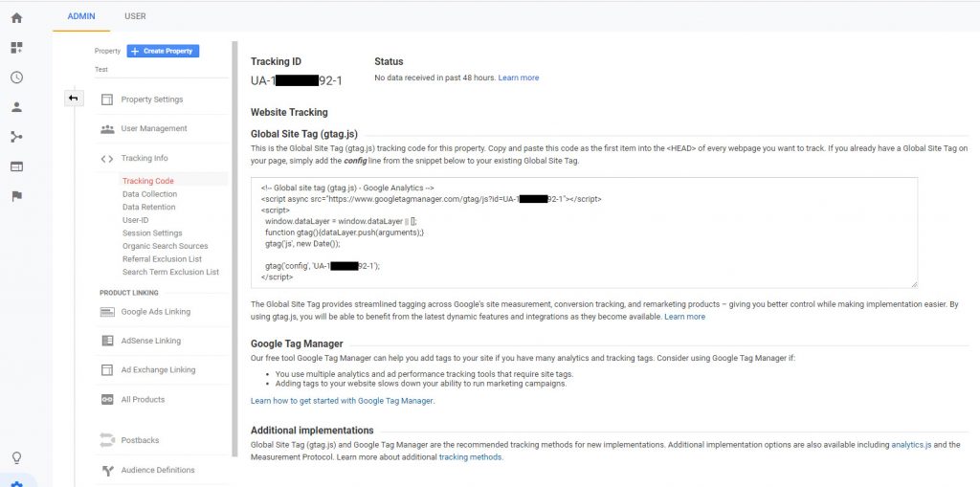
Task: Open the Home icon in left rail
Action: pos(17,17)
